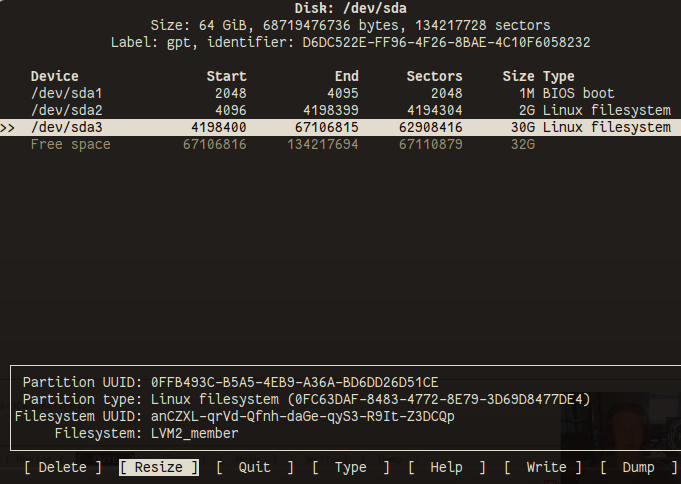681x484 pixels.
Task: Select the /dev/sda1 BIOS boot partition row
Action: point(340,93)
